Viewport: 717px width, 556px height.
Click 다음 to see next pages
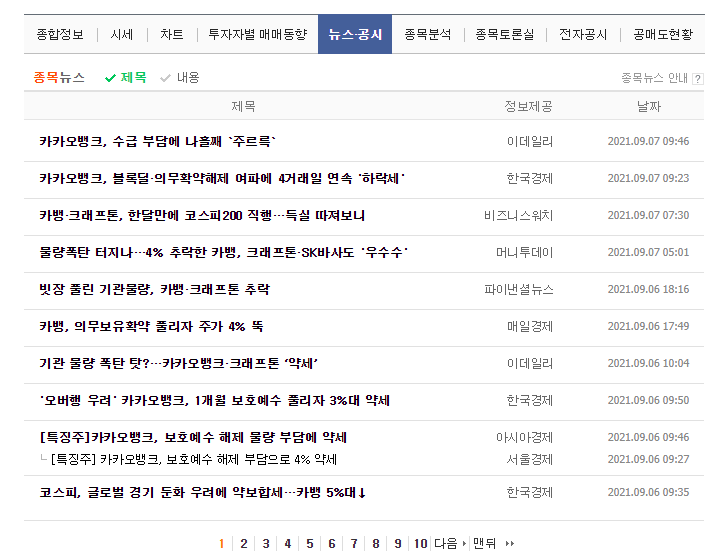tap(450, 544)
